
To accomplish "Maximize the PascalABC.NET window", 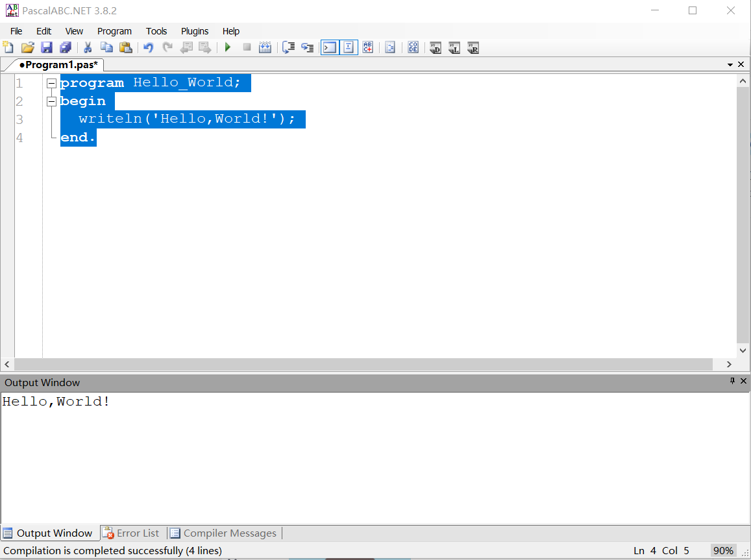I will tap(693, 10).
